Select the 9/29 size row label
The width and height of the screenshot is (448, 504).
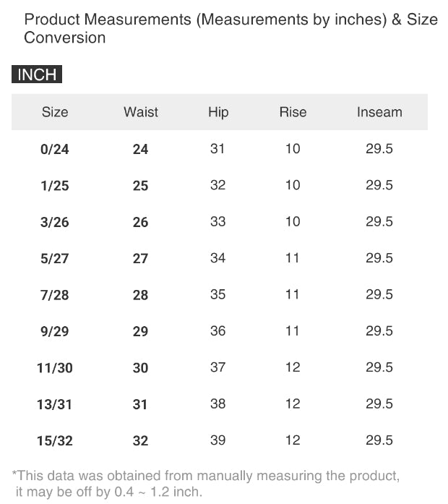[x=55, y=332]
